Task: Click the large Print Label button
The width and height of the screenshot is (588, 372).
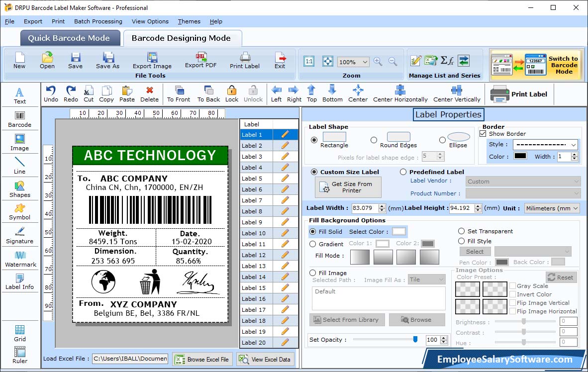Action: (519, 94)
